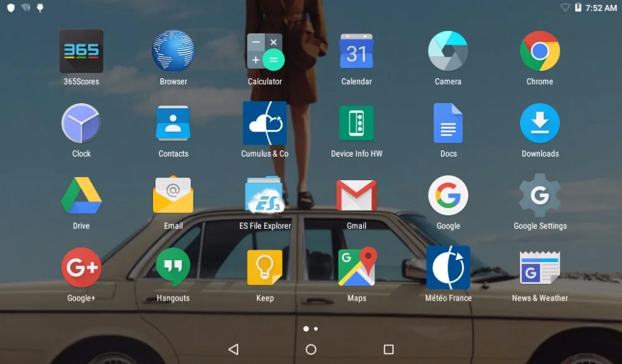The width and height of the screenshot is (622, 364).
Task: Open the Clock app
Action: pos(81,123)
